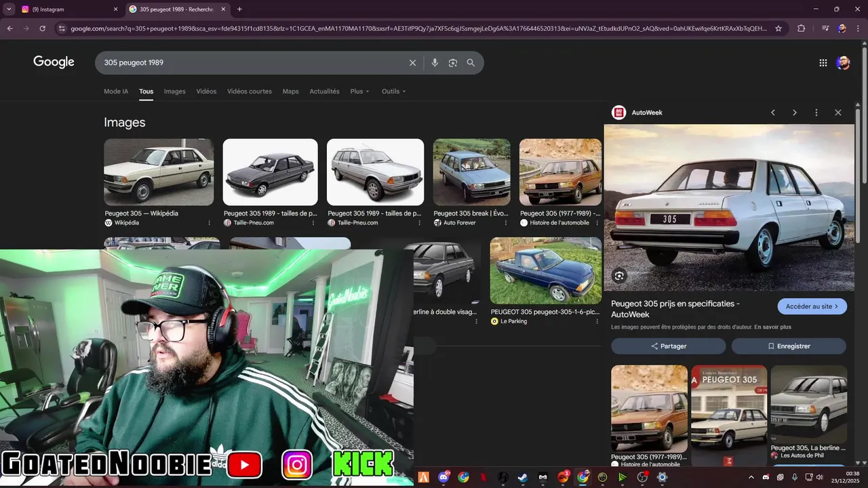
Task: Open Peugeot 305 Wikipédia thumbnail
Action: [x=159, y=172]
